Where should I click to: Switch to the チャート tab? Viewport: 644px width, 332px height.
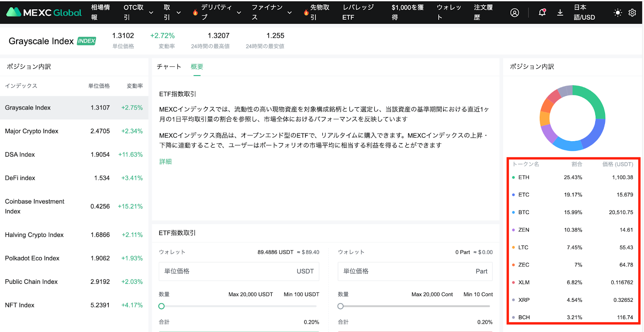[169, 66]
